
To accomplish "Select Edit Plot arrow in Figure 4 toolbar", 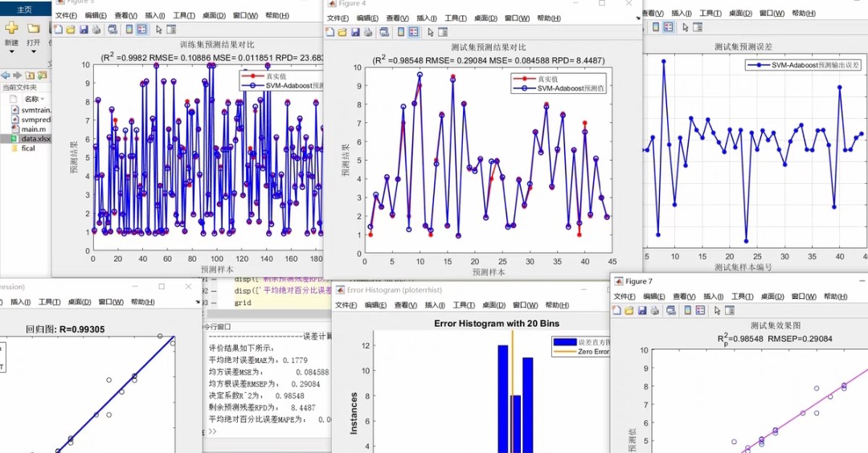I will [431, 32].
